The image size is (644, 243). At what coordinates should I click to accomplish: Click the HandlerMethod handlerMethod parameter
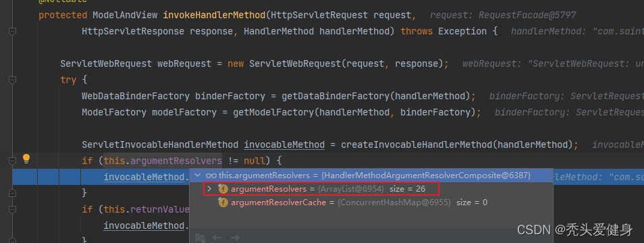(x=316, y=31)
